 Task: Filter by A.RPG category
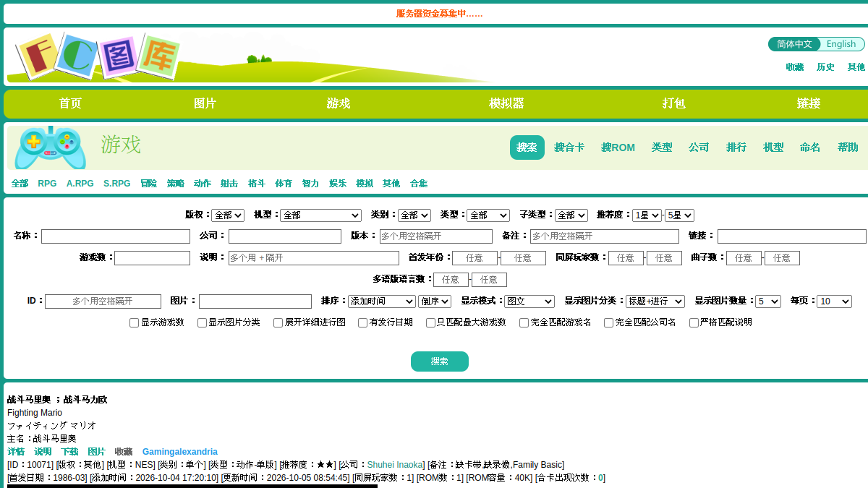(80, 184)
